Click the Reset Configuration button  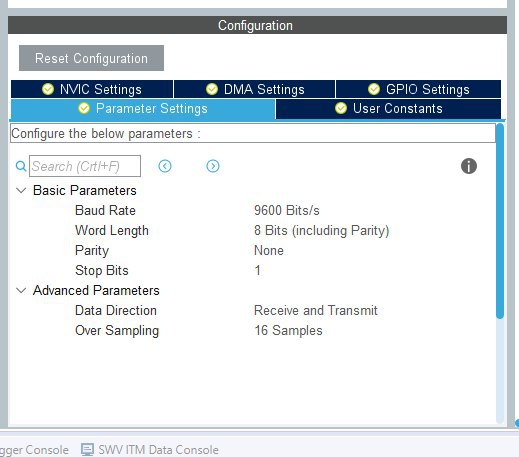click(x=91, y=58)
